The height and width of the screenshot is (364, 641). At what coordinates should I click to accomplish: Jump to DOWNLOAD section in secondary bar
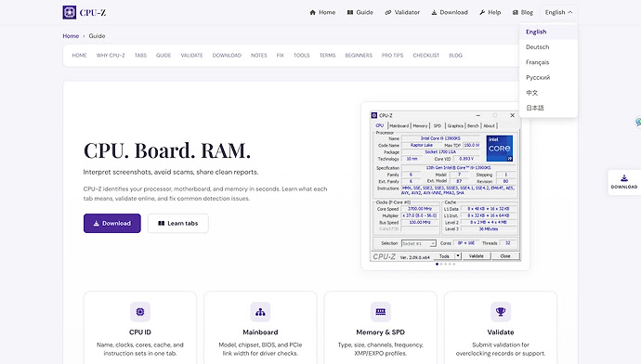pyautogui.click(x=227, y=55)
